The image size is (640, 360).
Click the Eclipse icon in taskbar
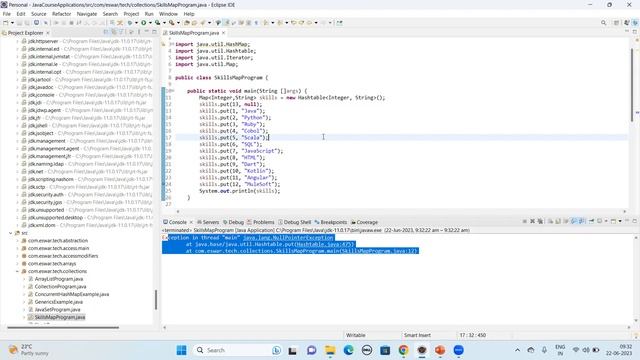click(x=422, y=350)
